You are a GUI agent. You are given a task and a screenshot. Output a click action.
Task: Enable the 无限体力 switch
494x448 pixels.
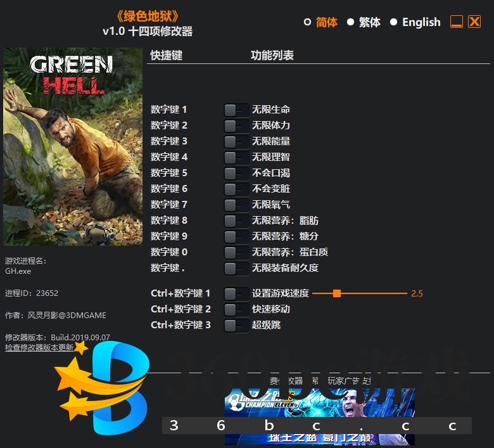[x=236, y=126]
